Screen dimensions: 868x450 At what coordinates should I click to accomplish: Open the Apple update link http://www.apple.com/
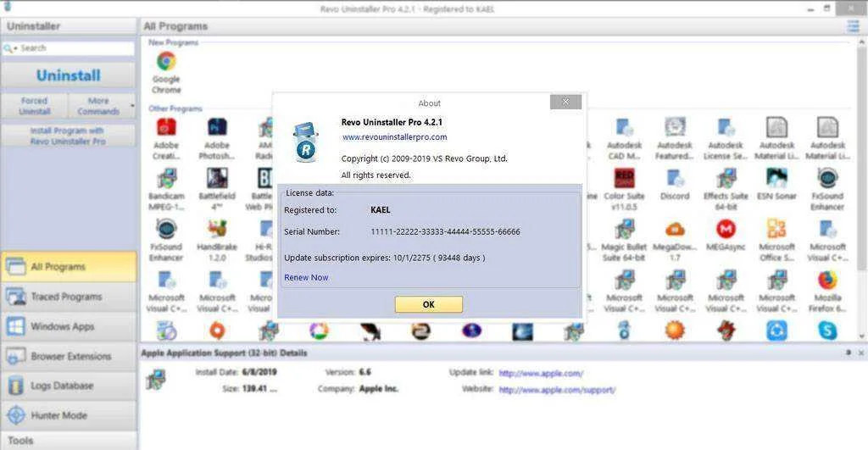(x=541, y=374)
